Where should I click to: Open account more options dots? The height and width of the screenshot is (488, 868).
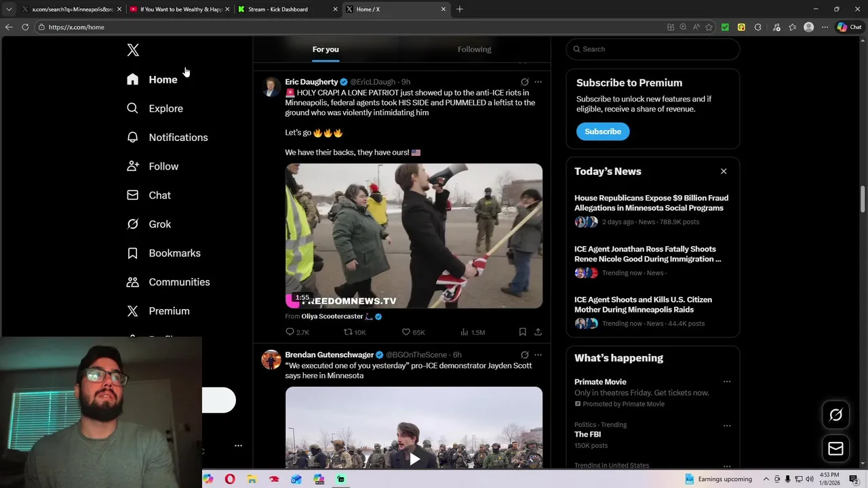click(238, 446)
